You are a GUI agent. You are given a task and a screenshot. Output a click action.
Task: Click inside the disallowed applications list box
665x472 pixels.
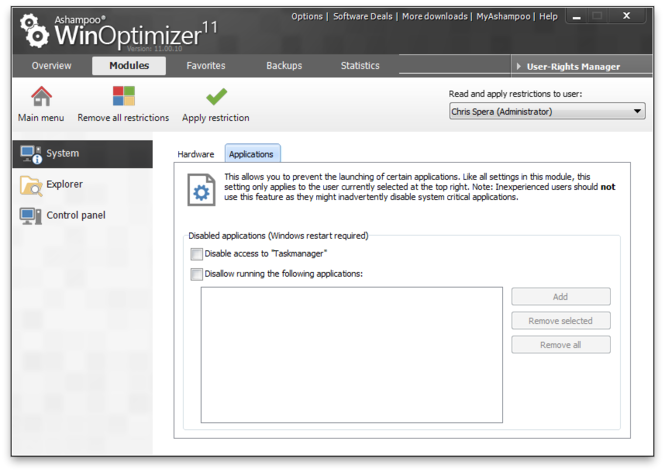tap(352, 355)
